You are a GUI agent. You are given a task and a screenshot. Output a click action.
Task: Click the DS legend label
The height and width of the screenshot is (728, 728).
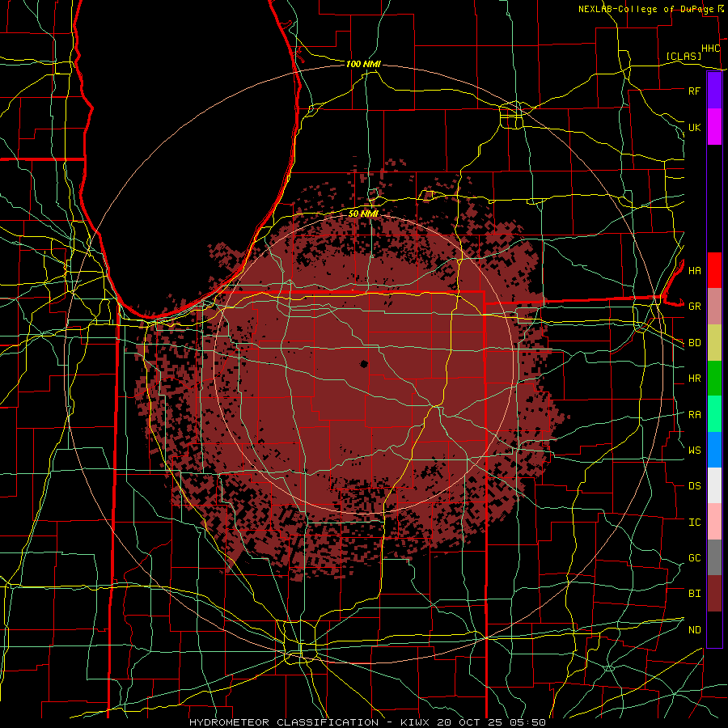[x=695, y=486]
